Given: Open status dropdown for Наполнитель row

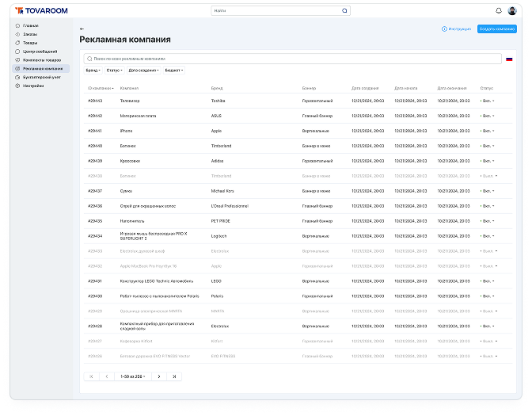Looking at the screenshot, I should click(x=488, y=221).
